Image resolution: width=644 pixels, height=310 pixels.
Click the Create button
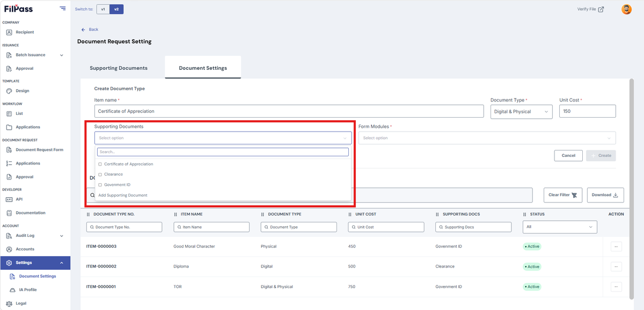pos(601,155)
